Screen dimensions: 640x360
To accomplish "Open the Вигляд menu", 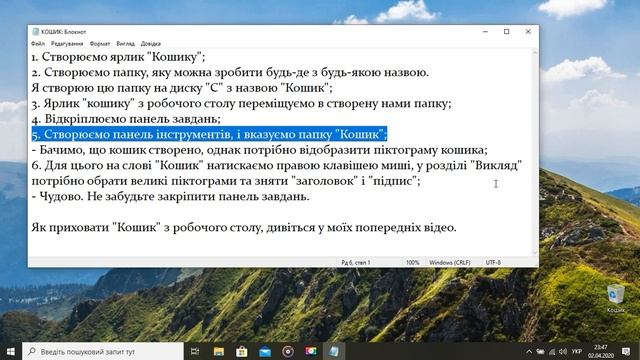I will (125, 43).
